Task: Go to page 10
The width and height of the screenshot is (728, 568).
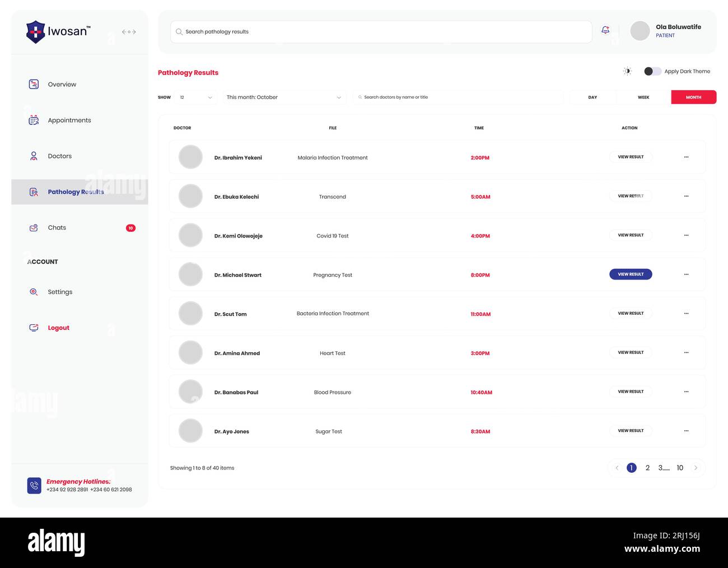Action: (x=680, y=468)
